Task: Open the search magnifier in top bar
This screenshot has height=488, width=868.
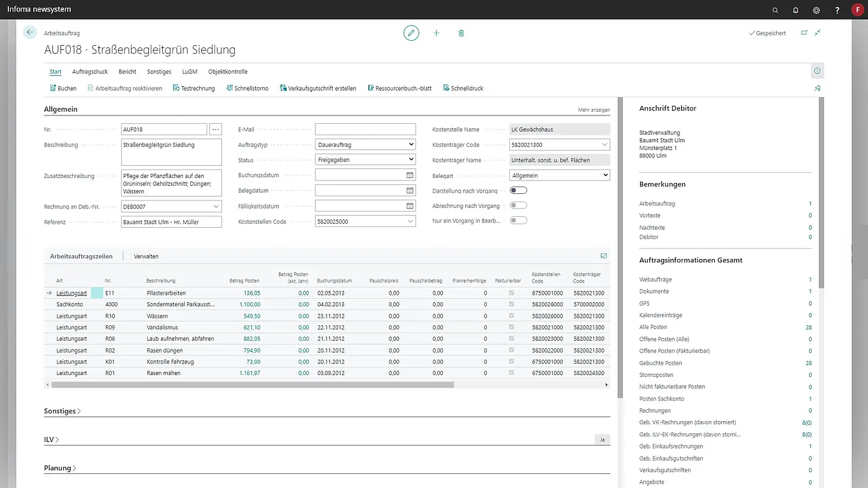Action: coord(775,10)
